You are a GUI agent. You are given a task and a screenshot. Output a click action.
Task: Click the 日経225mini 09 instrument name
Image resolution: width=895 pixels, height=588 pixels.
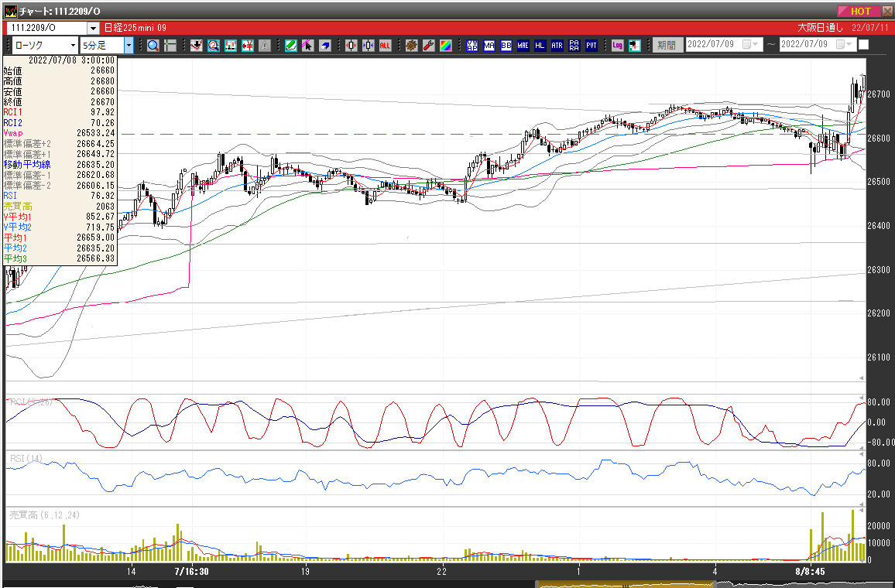click(x=135, y=28)
